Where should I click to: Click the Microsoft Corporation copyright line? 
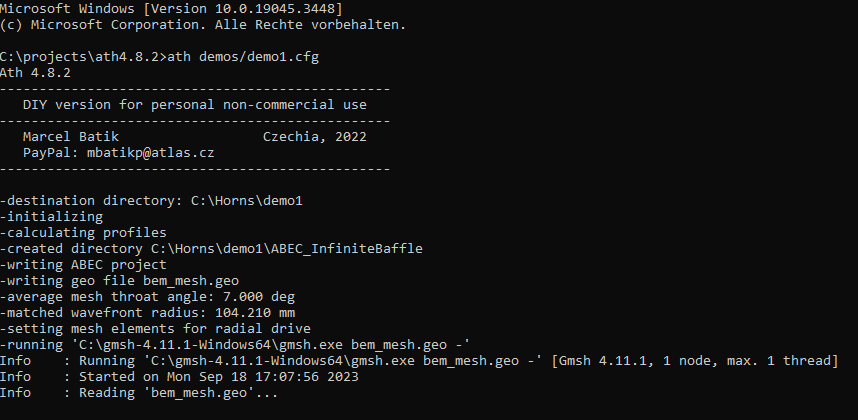(x=203, y=25)
